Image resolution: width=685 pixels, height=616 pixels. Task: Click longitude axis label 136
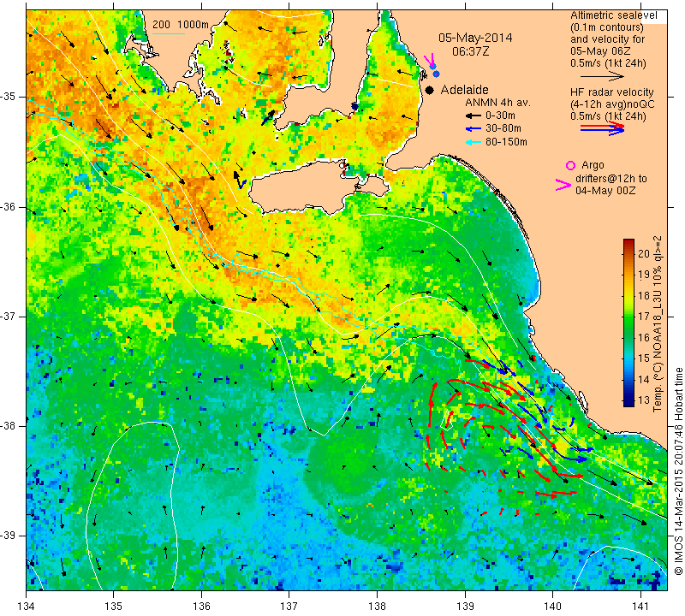click(x=201, y=606)
